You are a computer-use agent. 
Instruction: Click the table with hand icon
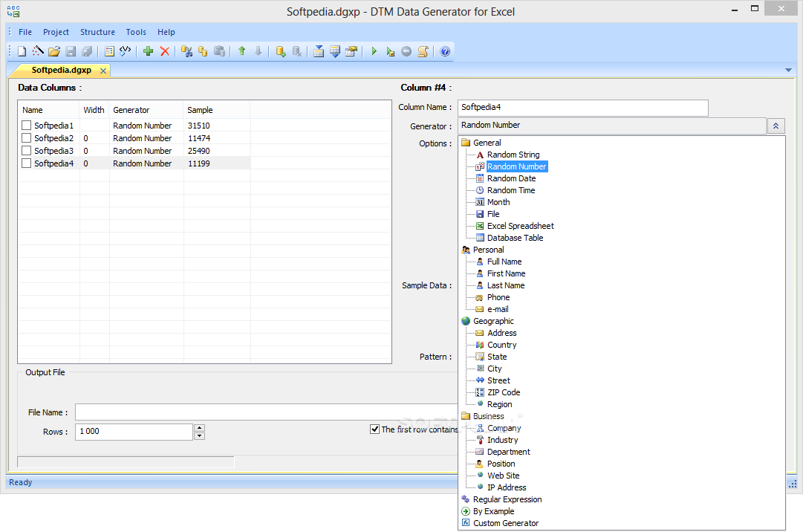pos(351,51)
